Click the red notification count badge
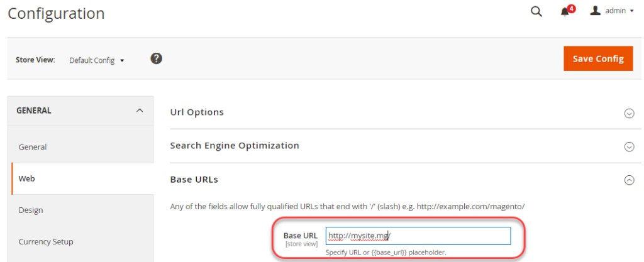Viewport: 644px width, 262px height. (x=571, y=9)
